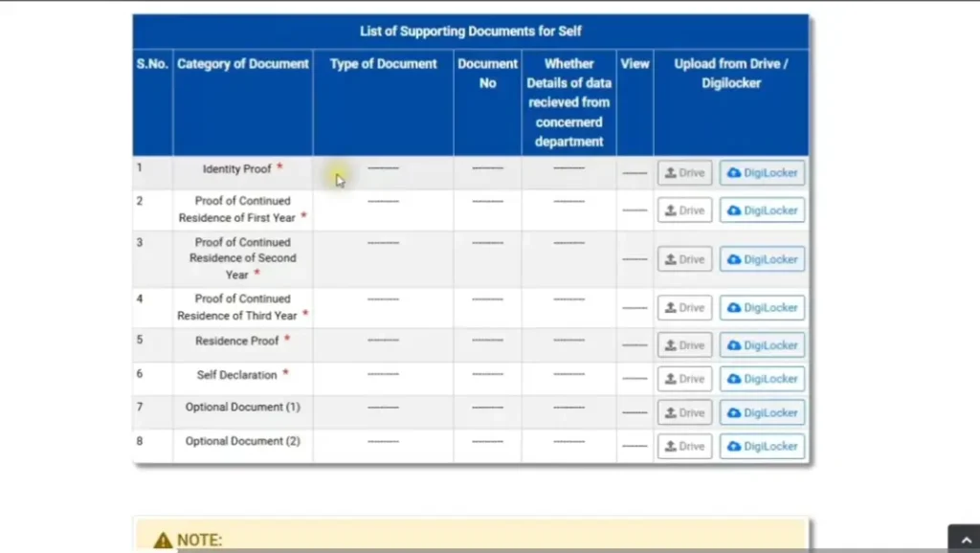The height and width of the screenshot is (553, 980).
Task: Open DigiLocker for Optional Document (2)
Action: 762,446
